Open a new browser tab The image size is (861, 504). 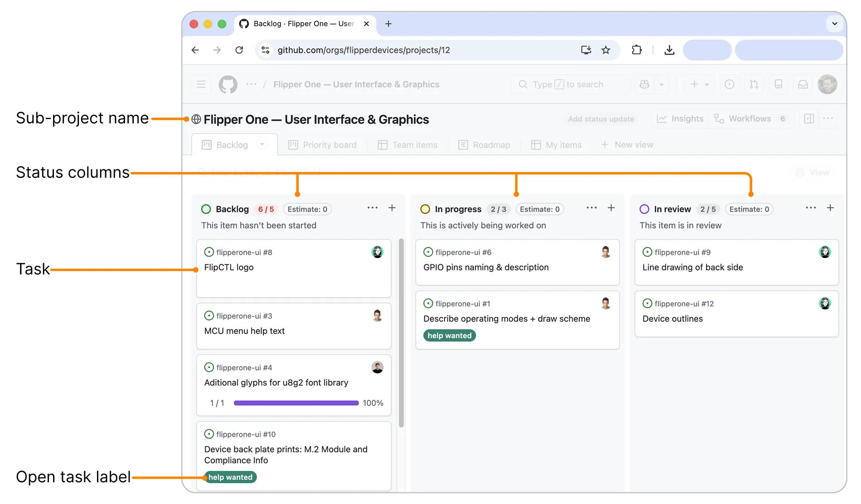[x=388, y=24]
